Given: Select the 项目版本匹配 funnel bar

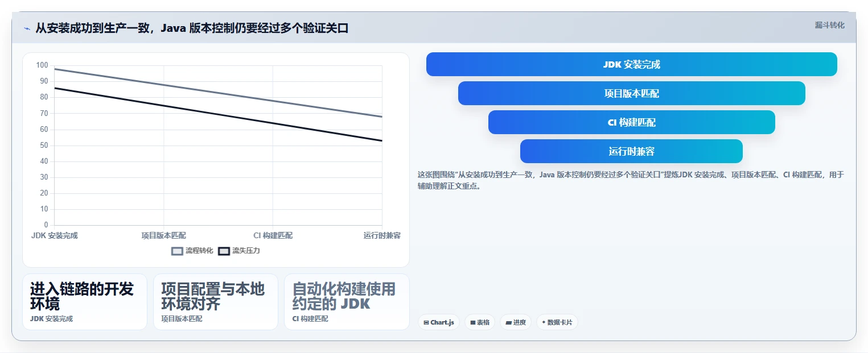Looking at the screenshot, I should [631, 93].
